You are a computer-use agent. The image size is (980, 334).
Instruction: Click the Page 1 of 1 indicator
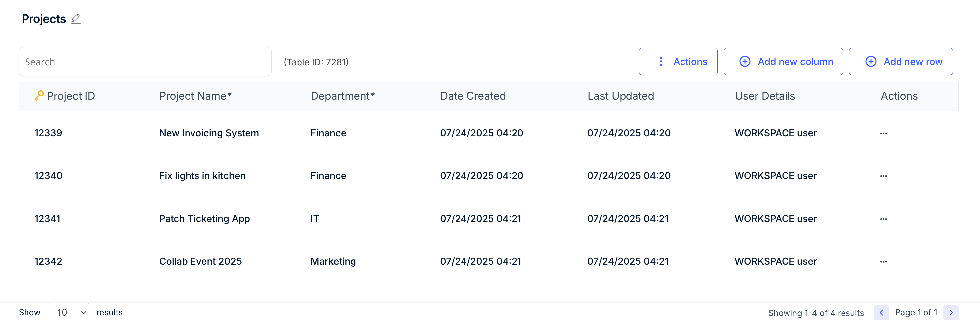tap(916, 312)
